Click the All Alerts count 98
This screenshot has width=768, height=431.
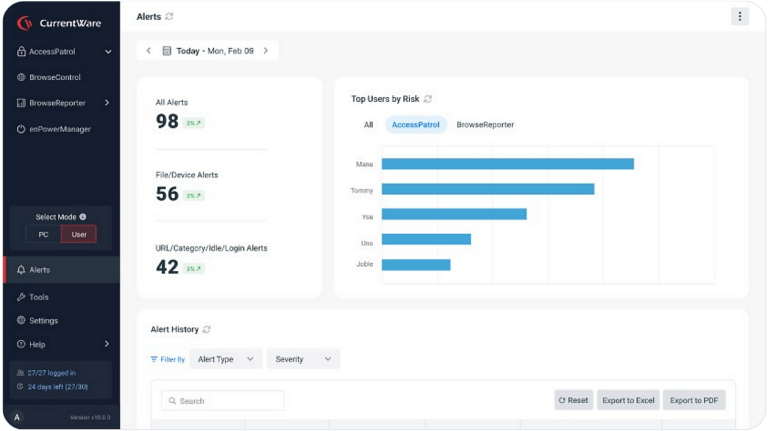tap(167, 121)
